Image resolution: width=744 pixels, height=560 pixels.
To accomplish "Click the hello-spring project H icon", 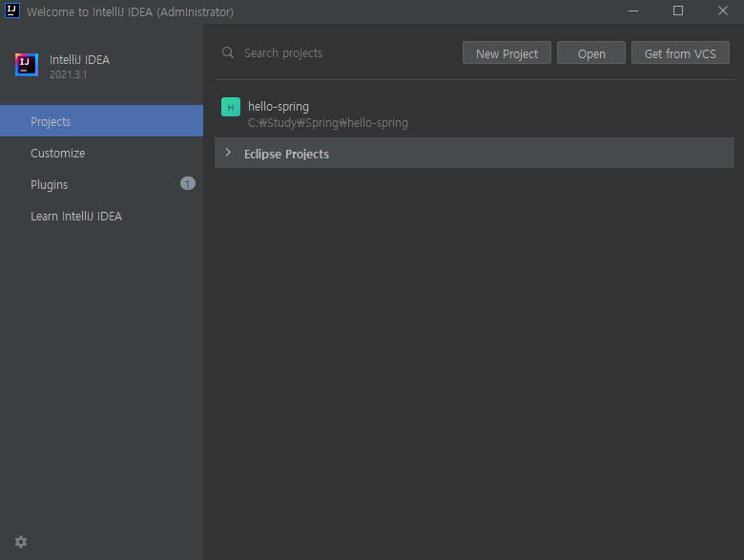I will pyautogui.click(x=231, y=107).
